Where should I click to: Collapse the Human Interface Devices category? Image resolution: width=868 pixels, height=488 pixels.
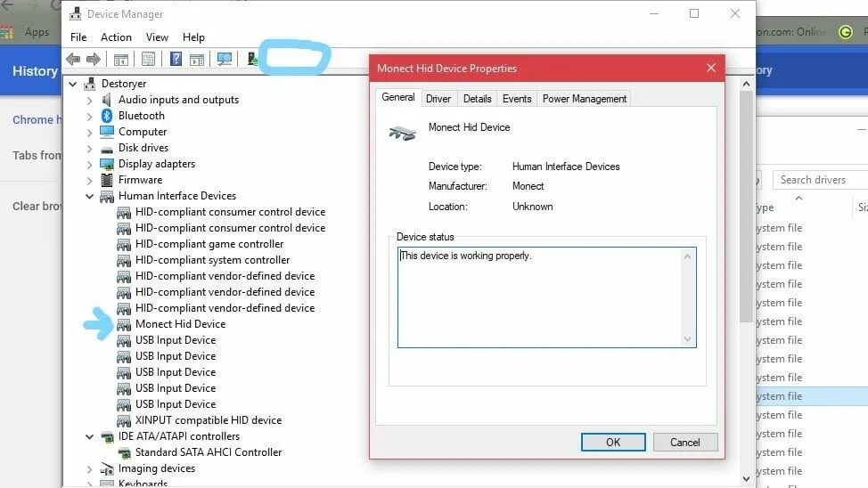(x=89, y=196)
